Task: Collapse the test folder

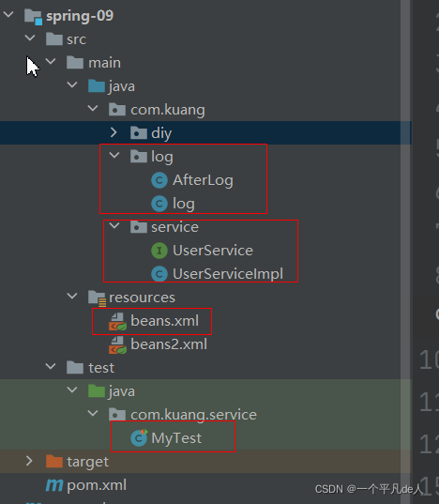Action: click(x=51, y=367)
